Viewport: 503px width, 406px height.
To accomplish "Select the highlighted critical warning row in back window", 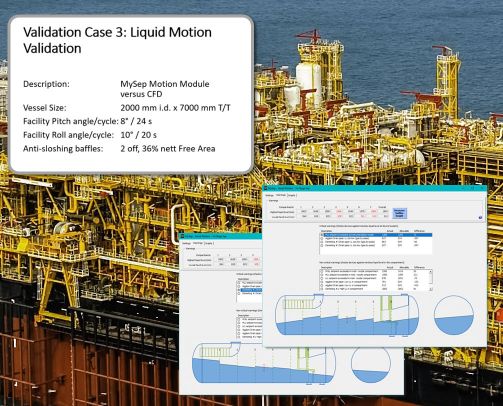I will click(x=251, y=290).
